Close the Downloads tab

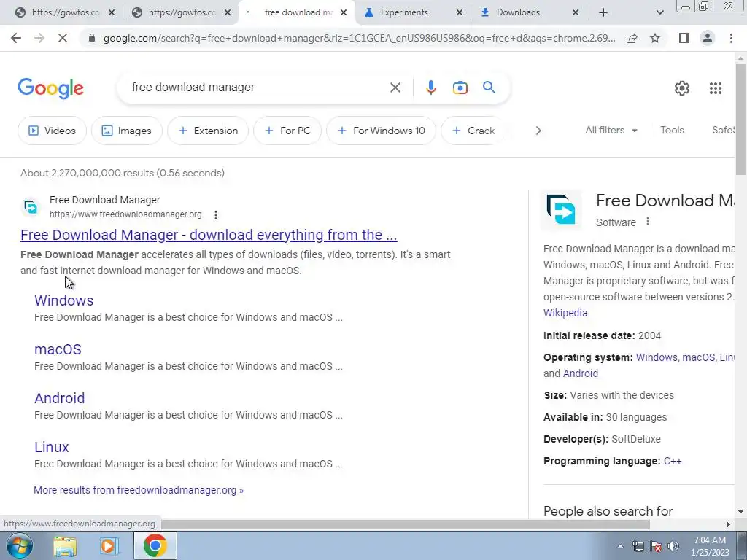coord(576,13)
